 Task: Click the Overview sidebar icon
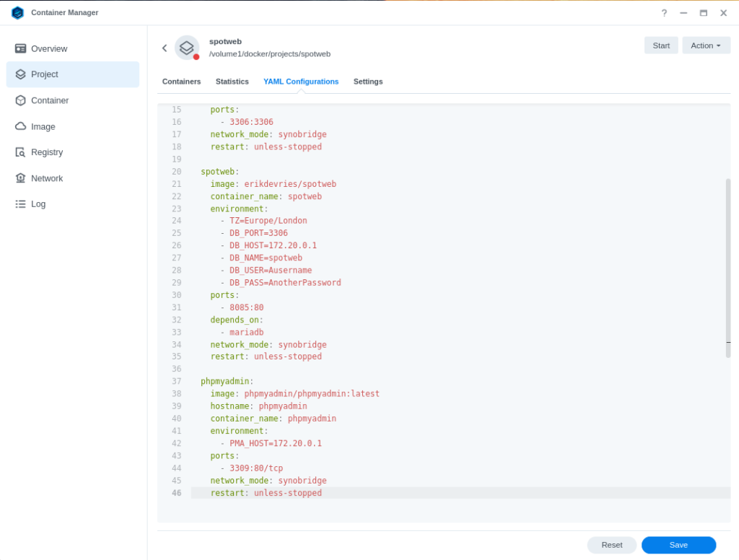pyautogui.click(x=20, y=48)
